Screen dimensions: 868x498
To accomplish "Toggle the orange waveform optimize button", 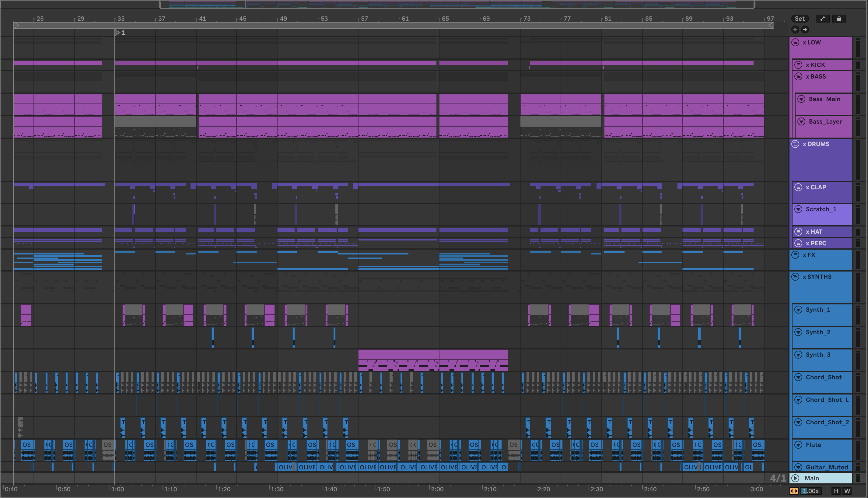I will (x=794, y=491).
